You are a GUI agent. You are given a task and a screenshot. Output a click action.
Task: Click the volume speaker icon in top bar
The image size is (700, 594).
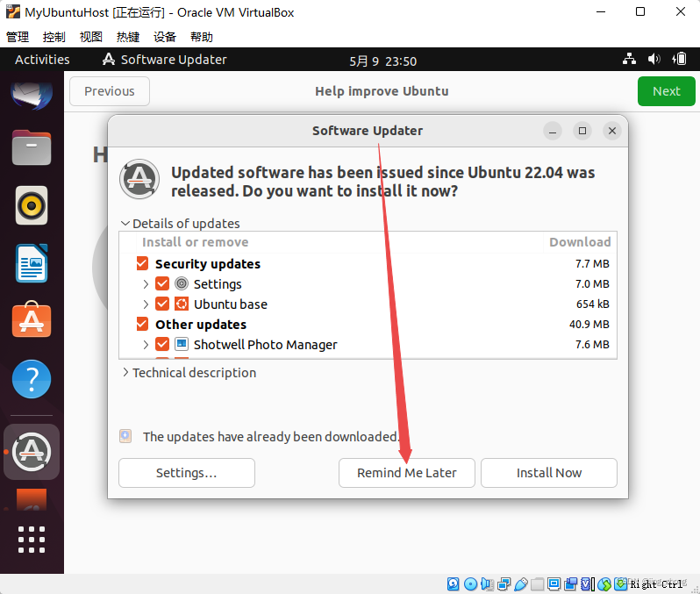[x=654, y=59]
